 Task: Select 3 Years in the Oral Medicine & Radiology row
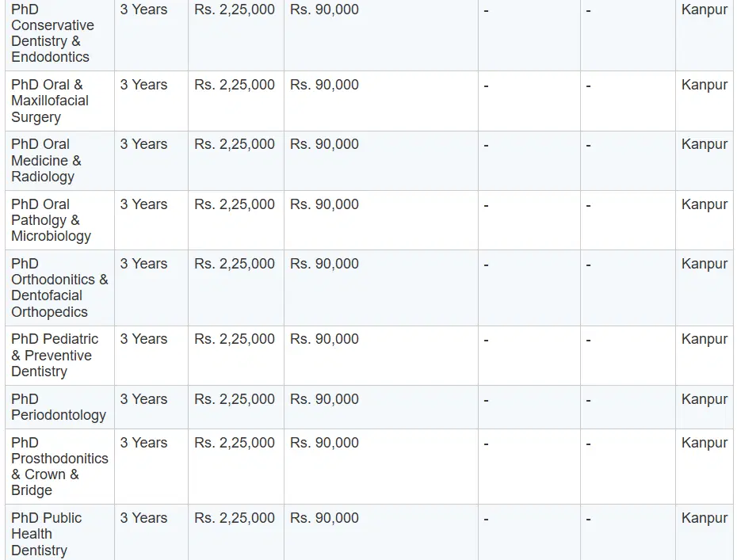tap(143, 144)
